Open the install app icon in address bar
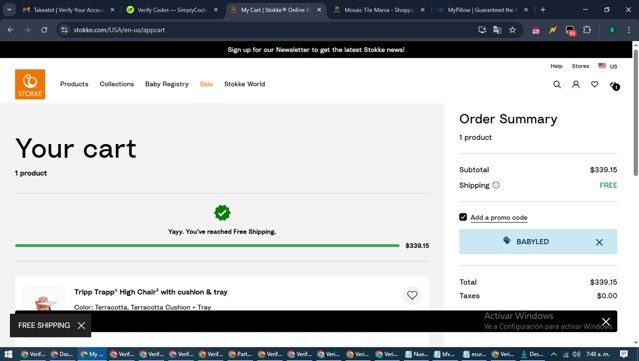This screenshot has height=361, width=639. click(x=482, y=30)
